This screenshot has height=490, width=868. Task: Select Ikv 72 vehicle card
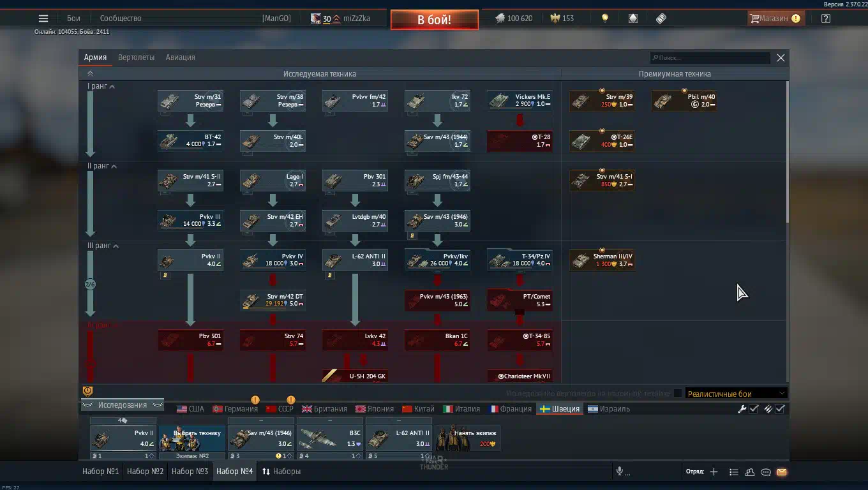click(x=437, y=101)
